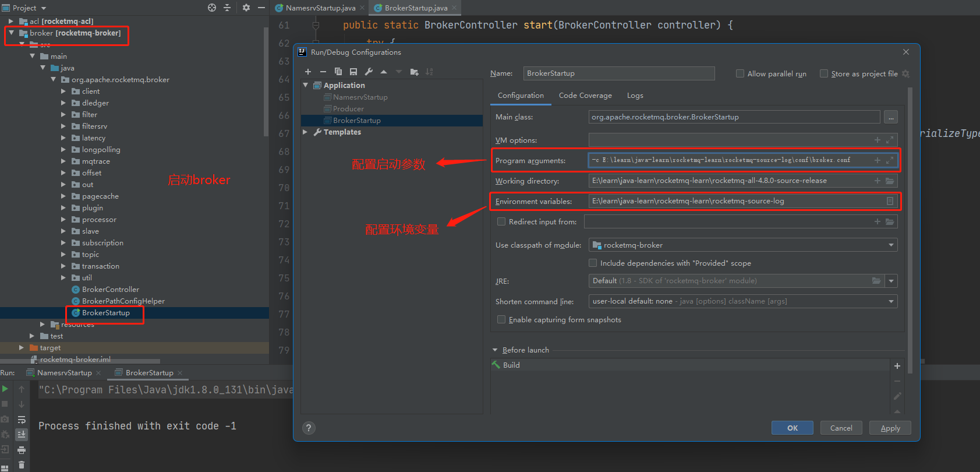Expand the VM options field editor
The width and height of the screenshot is (980, 472).
coord(890,140)
